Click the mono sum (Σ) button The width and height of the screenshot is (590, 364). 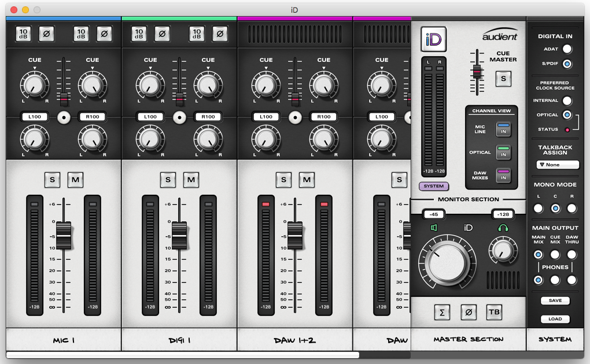[442, 312]
